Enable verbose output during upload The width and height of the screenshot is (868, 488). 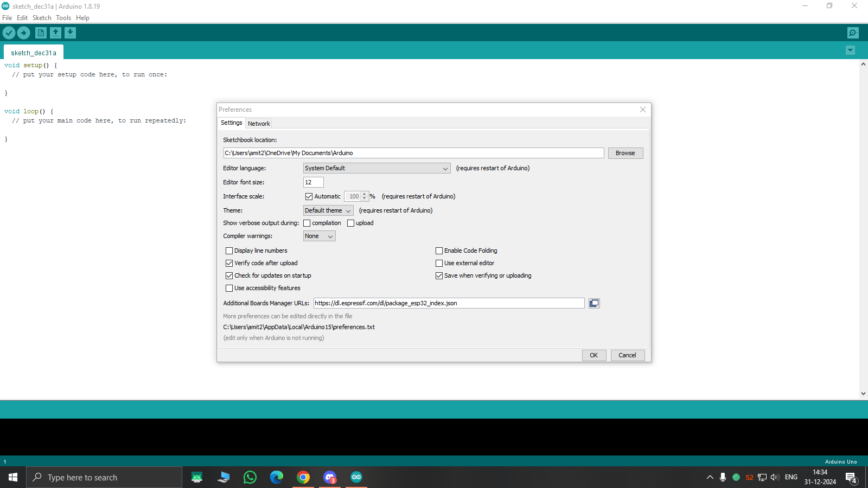[351, 223]
